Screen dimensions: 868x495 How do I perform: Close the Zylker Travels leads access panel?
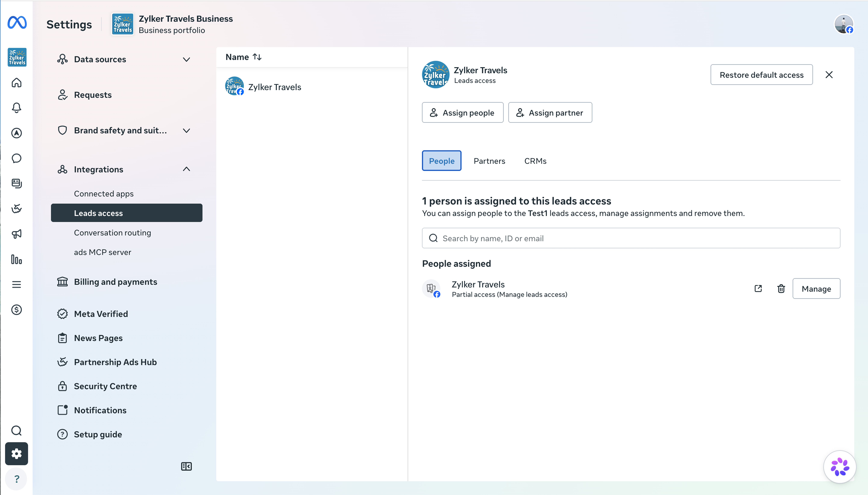tap(829, 75)
